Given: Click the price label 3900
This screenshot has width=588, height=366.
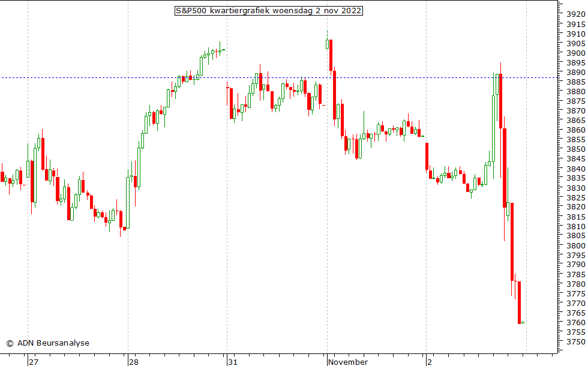Looking at the screenshot, I should [x=575, y=53].
